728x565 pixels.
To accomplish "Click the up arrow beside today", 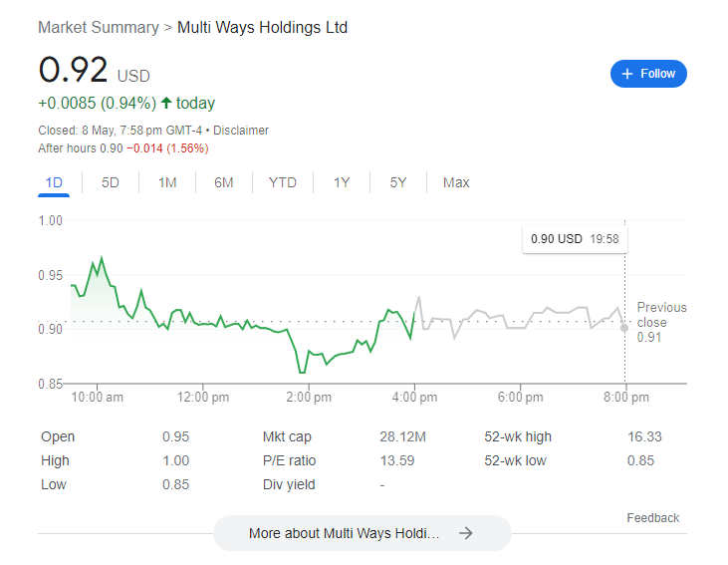I will 166,103.
